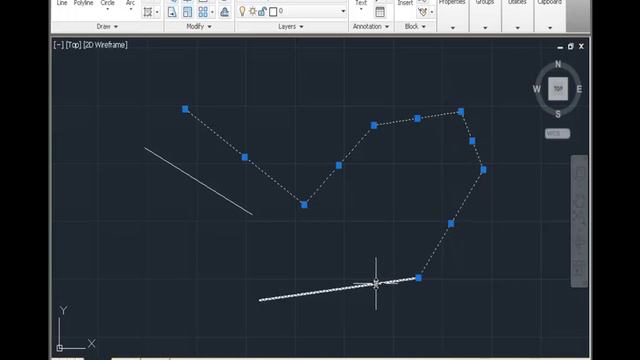Select the Polyline draw tool
The height and width of the screenshot is (360, 640).
(x=83, y=3)
